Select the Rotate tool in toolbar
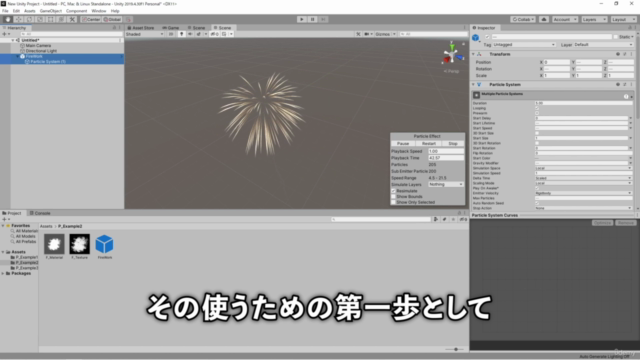The width and height of the screenshot is (640, 360). (x=29, y=19)
